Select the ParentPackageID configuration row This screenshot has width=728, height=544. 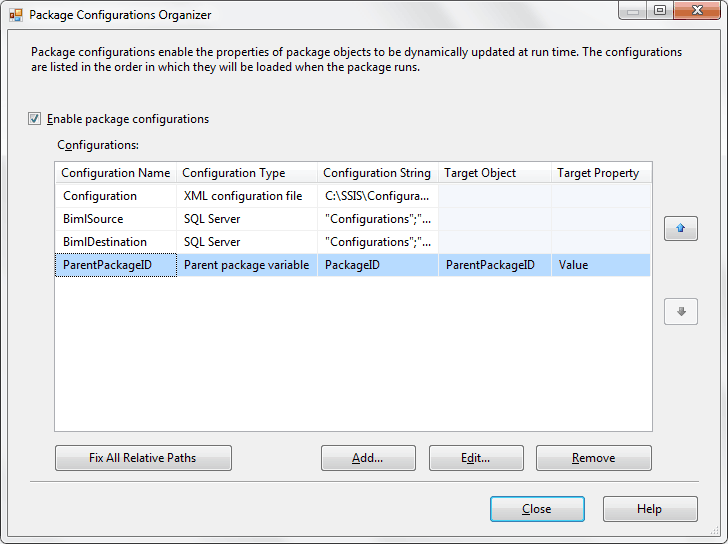click(x=108, y=265)
